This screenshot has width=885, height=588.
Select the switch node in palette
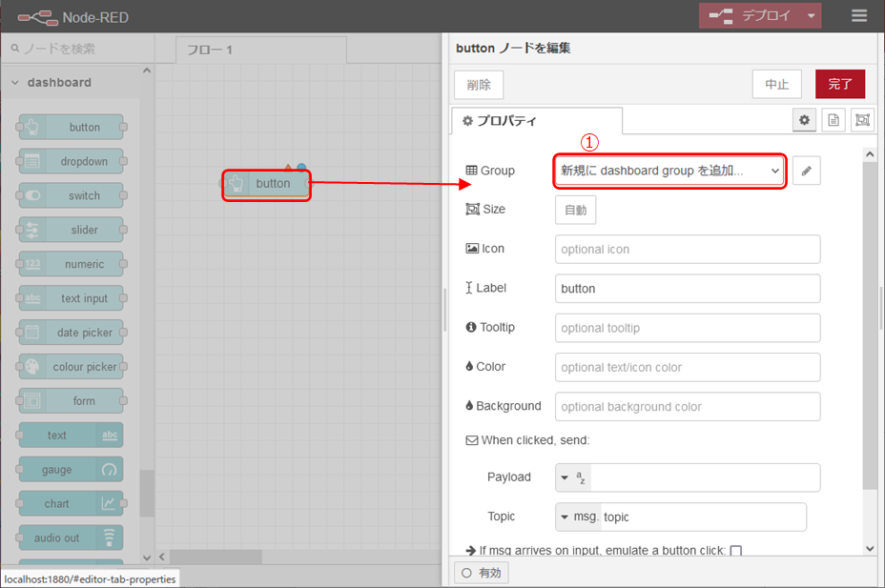pos(71,195)
